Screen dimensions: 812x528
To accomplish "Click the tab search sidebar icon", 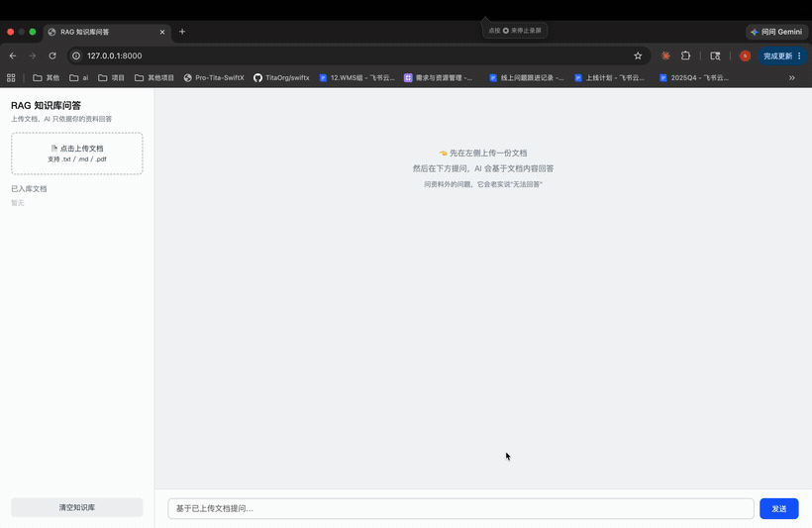I will tap(715, 55).
